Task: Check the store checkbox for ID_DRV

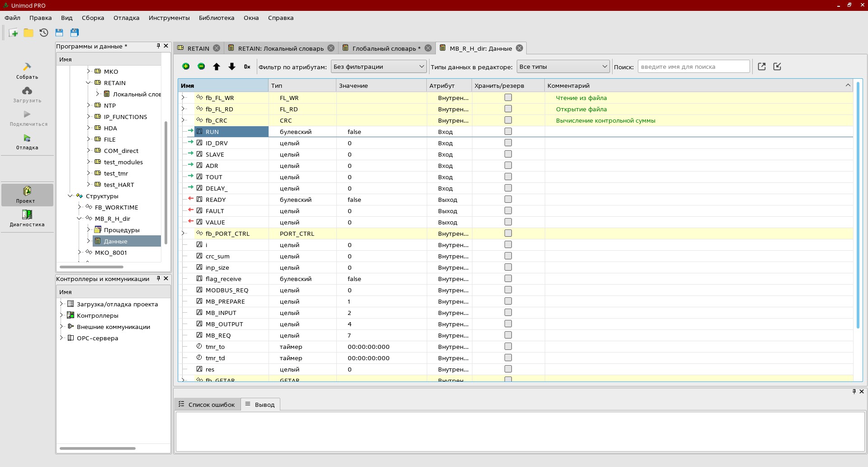Action: (x=508, y=143)
